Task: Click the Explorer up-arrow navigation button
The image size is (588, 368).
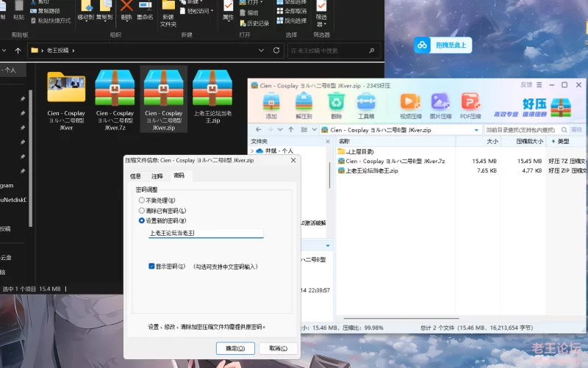Action: point(18,50)
